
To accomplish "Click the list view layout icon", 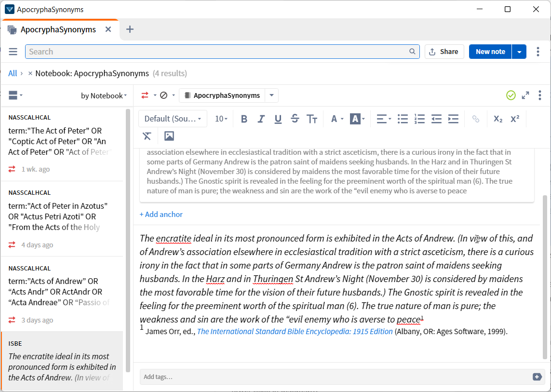I will click(x=13, y=95).
